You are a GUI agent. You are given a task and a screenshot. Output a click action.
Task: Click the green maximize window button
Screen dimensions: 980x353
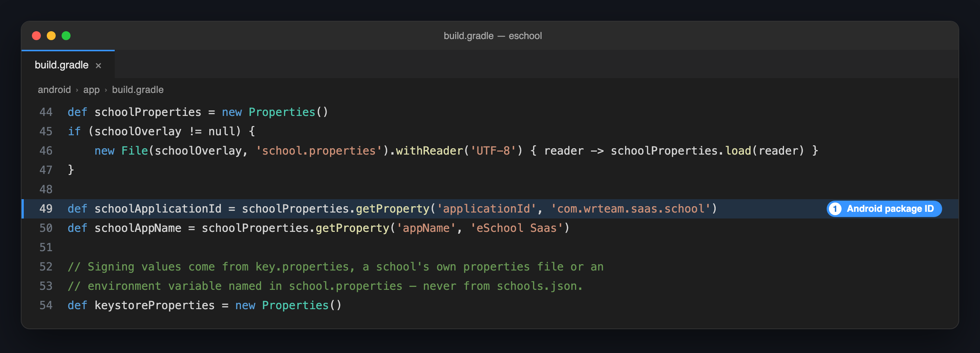(x=66, y=36)
